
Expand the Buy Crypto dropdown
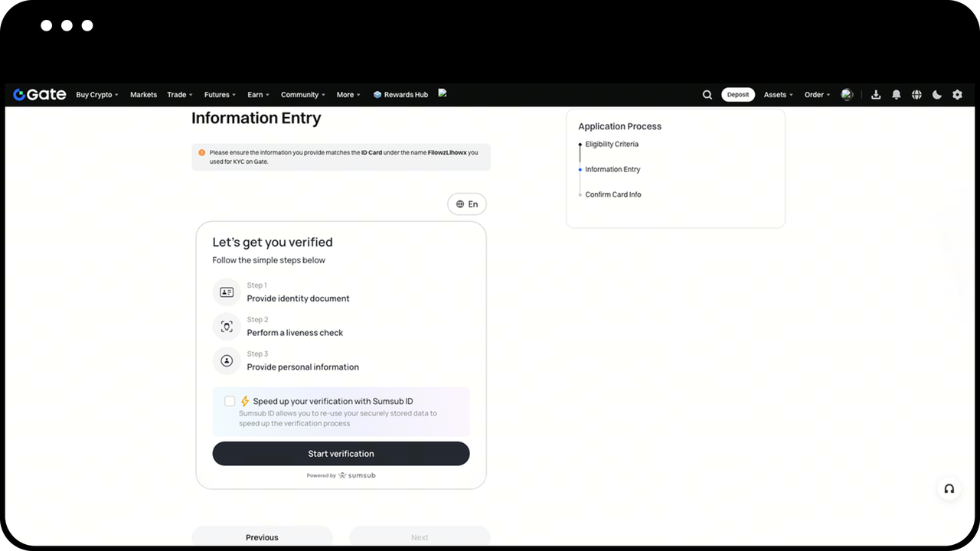97,95
